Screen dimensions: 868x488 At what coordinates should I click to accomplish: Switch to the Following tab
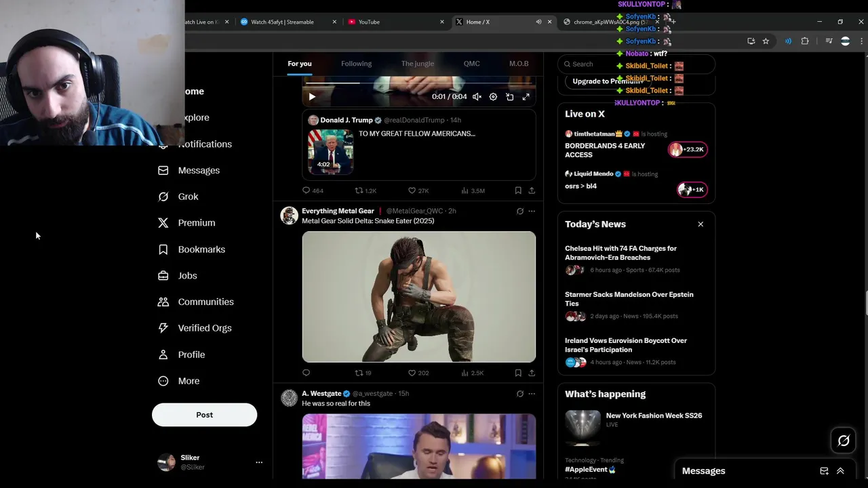pyautogui.click(x=356, y=64)
